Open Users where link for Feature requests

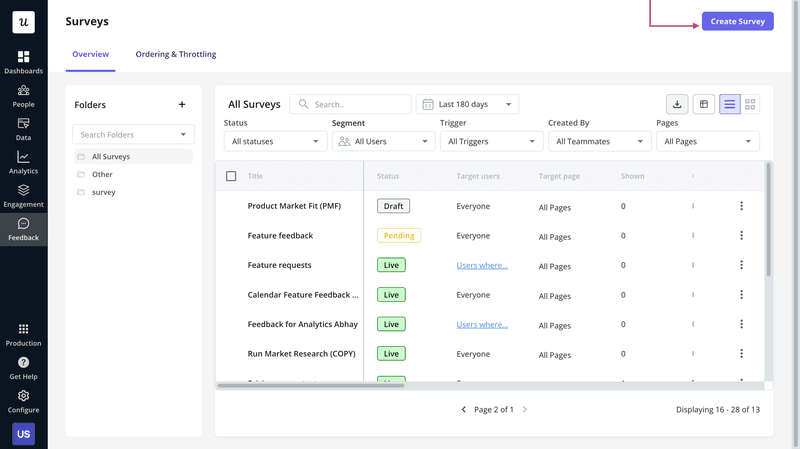482,265
